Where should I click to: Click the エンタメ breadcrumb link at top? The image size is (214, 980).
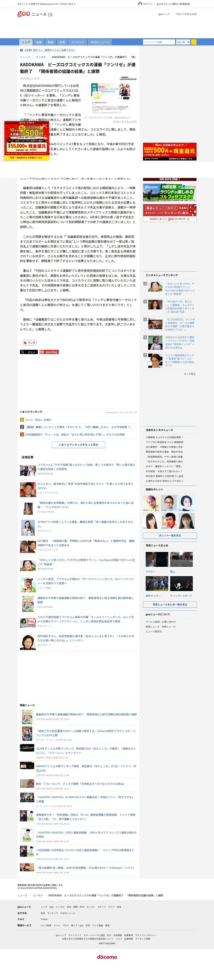[41, 57]
